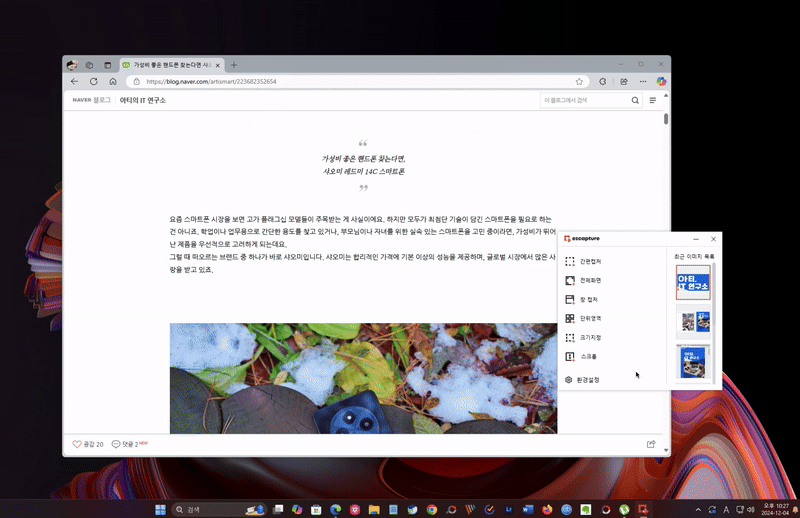View site information lock icon in address bar

tap(136, 82)
